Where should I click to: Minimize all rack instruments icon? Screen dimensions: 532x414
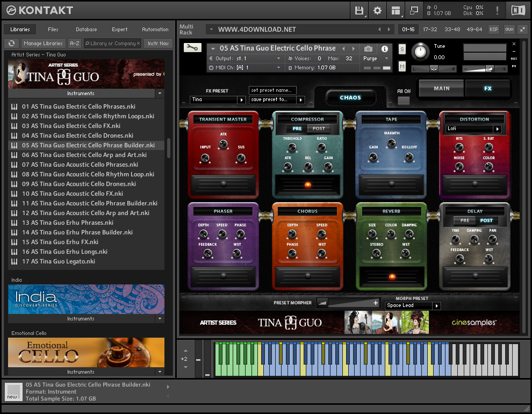pos(522,30)
